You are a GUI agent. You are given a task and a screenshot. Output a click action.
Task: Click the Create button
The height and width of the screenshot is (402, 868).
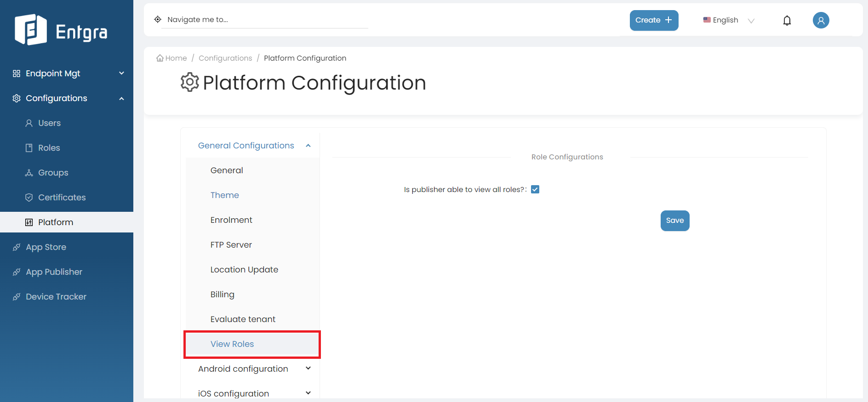pos(654,20)
